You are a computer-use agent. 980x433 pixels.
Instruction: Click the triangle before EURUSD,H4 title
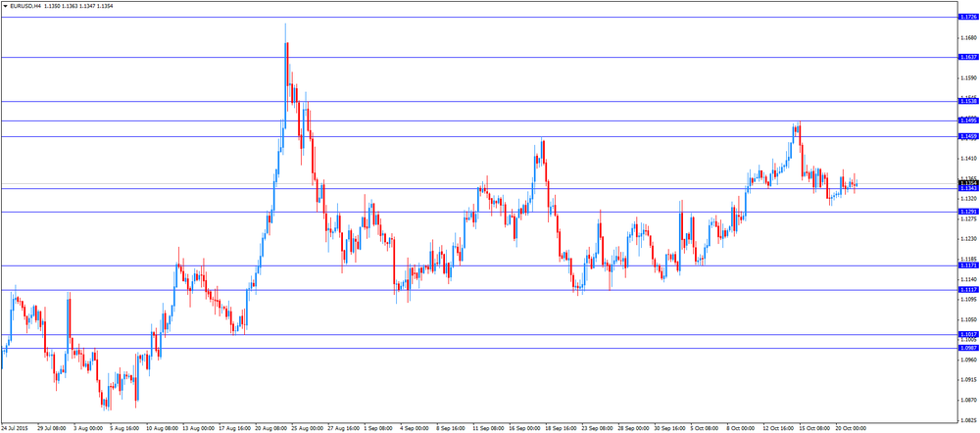tap(5, 6)
